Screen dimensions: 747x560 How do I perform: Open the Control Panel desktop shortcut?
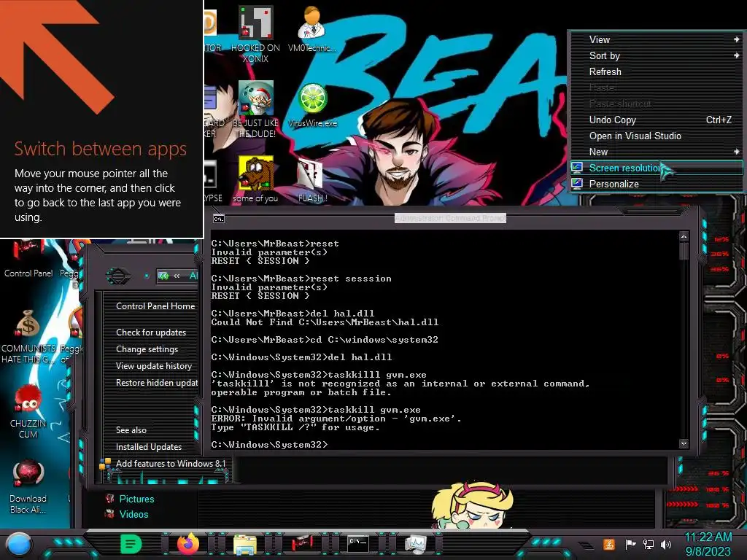click(28, 260)
